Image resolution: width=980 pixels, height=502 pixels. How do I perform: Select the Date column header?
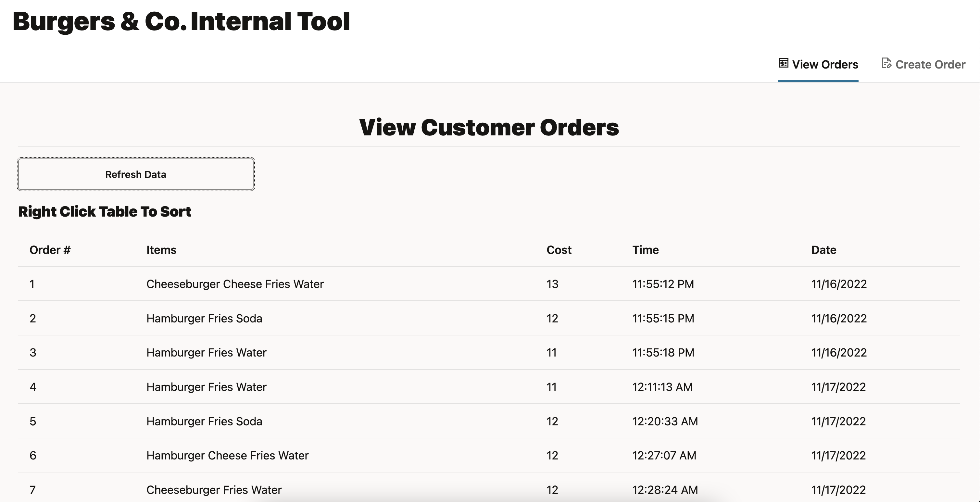click(x=823, y=250)
